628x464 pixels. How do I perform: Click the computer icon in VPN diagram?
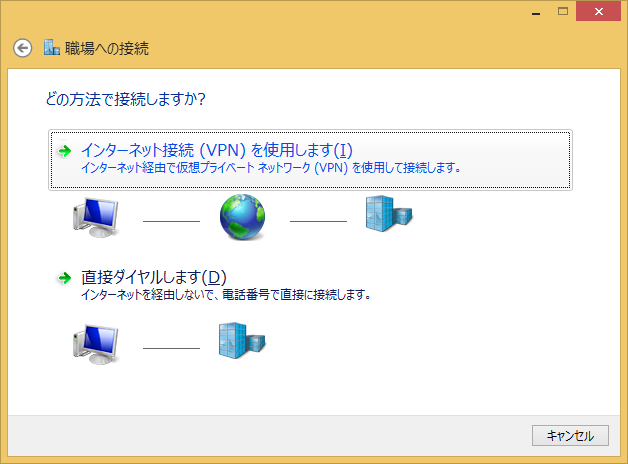pyautogui.click(x=98, y=214)
